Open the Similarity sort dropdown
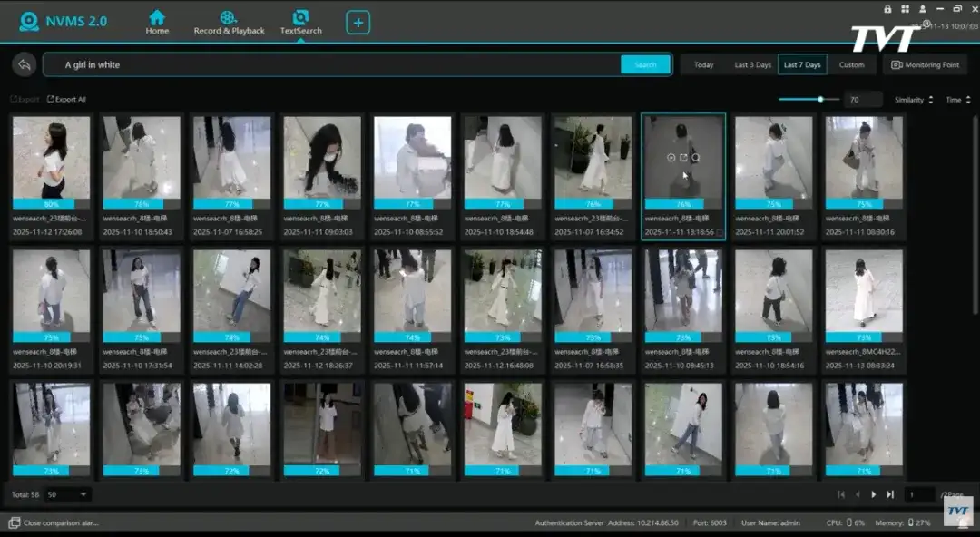980x537 pixels. (914, 100)
